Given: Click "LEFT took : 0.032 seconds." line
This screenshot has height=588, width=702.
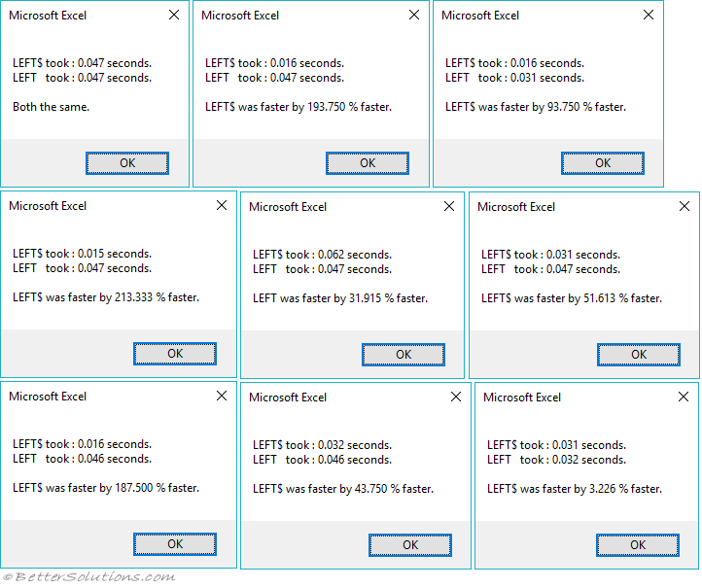Looking at the screenshot, I should [556, 460].
